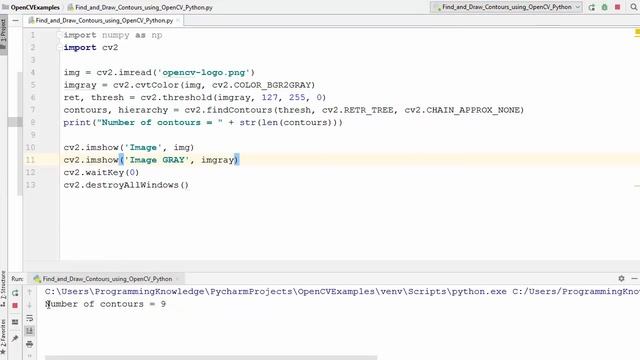Image resolution: width=640 pixels, height=360 pixels.
Task: Open the Structure tool window sidebar tab
Action: (3, 288)
